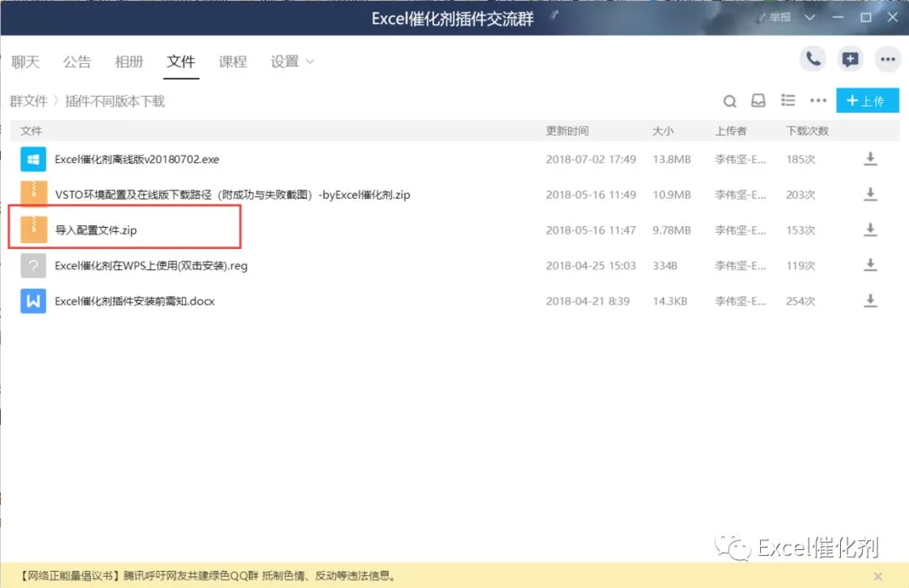The width and height of the screenshot is (909, 588).
Task: Download Excel催化剂插件安装前需知.docx
Action: [x=869, y=300]
